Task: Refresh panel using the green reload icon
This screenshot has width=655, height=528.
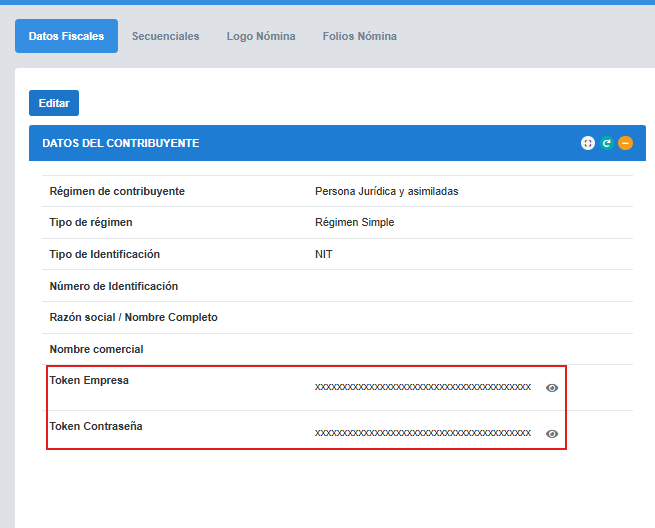Action: (607, 143)
